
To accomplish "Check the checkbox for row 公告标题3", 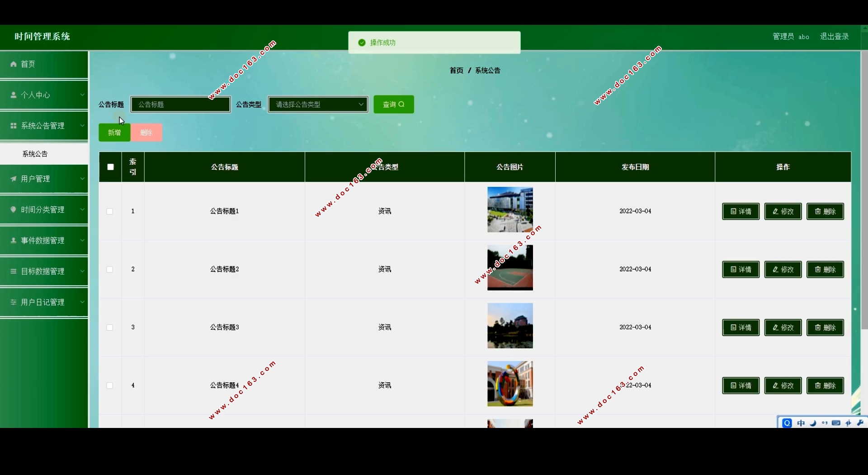I will (110, 328).
